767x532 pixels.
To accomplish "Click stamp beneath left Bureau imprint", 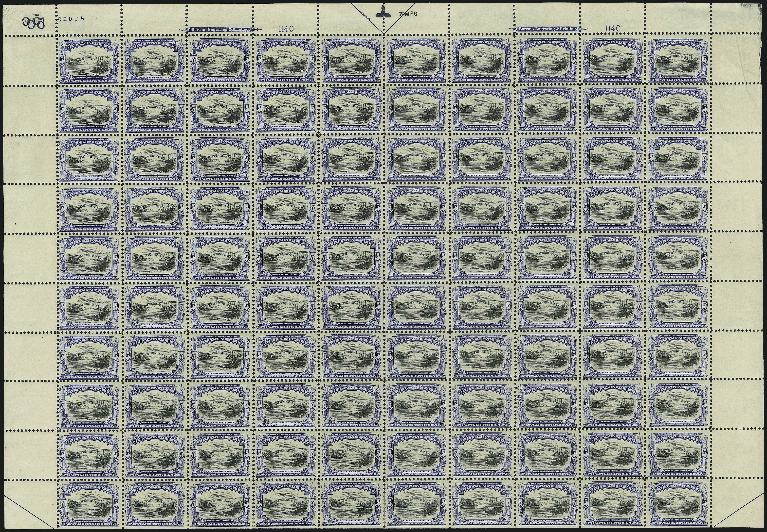I will [x=220, y=60].
